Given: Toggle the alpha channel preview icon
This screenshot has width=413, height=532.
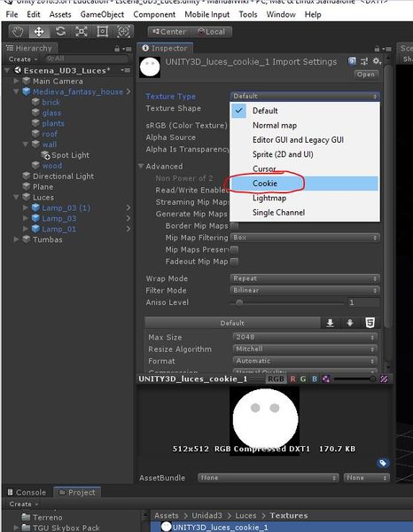Looking at the screenshot, I should click(x=326, y=379).
